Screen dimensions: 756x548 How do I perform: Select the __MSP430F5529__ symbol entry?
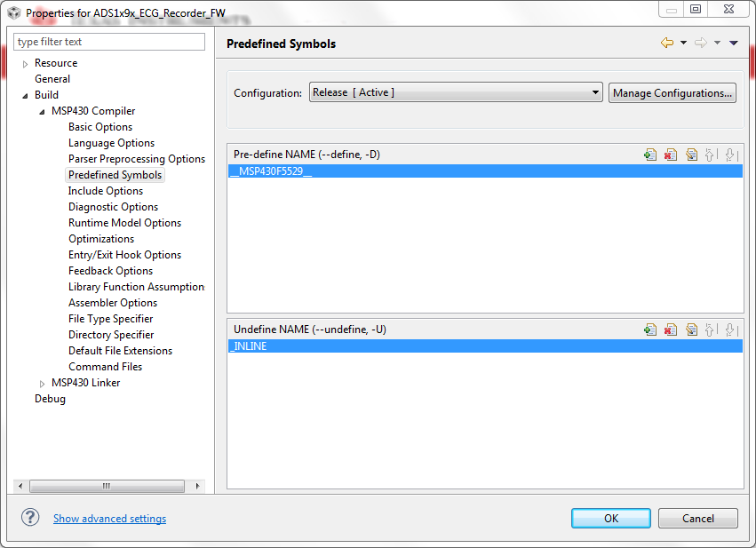(485, 171)
